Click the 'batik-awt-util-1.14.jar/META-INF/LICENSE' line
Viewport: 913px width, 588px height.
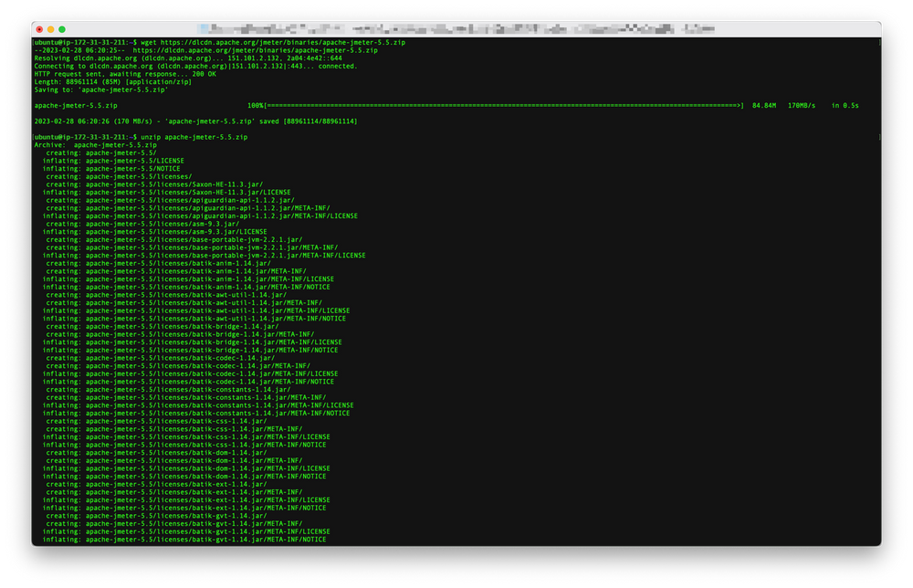(195, 311)
